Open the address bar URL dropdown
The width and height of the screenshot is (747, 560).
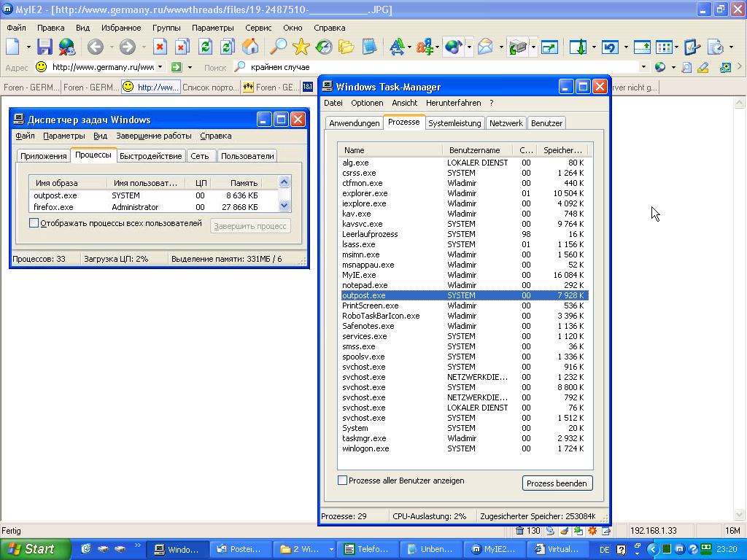(x=160, y=67)
